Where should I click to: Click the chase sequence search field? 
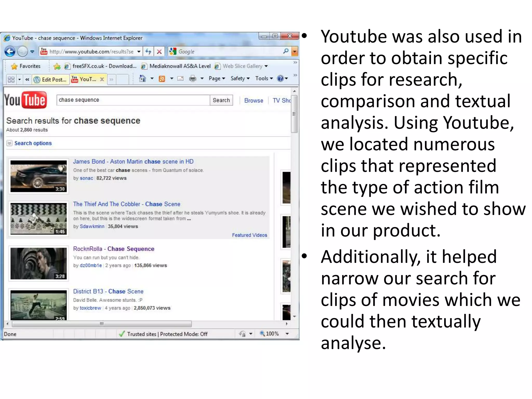point(133,100)
